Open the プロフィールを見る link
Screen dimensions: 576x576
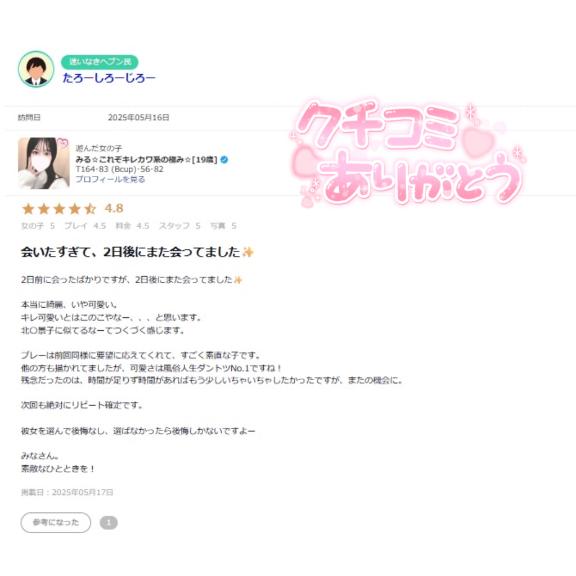point(110,179)
